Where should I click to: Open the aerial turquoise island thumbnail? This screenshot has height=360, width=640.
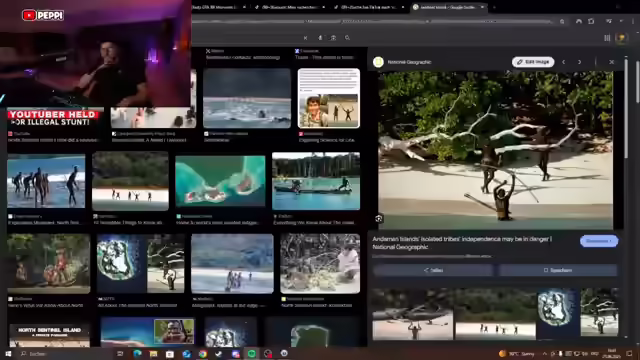click(x=220, y=181)
